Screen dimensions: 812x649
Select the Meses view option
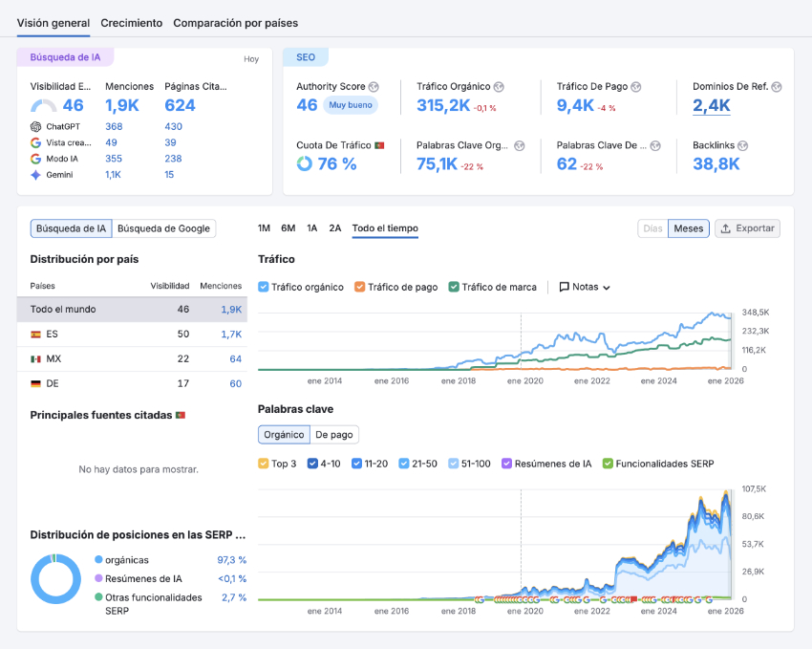[x=689, y=228]
